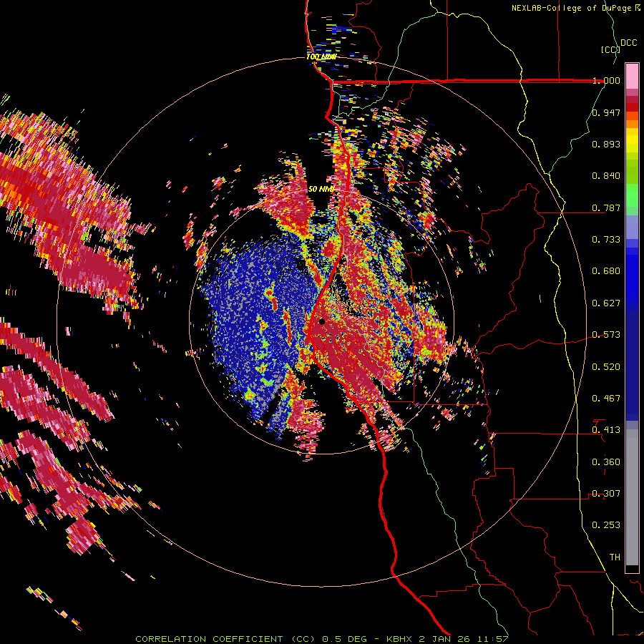Click the 0.307 legend value

pos(606,494)
